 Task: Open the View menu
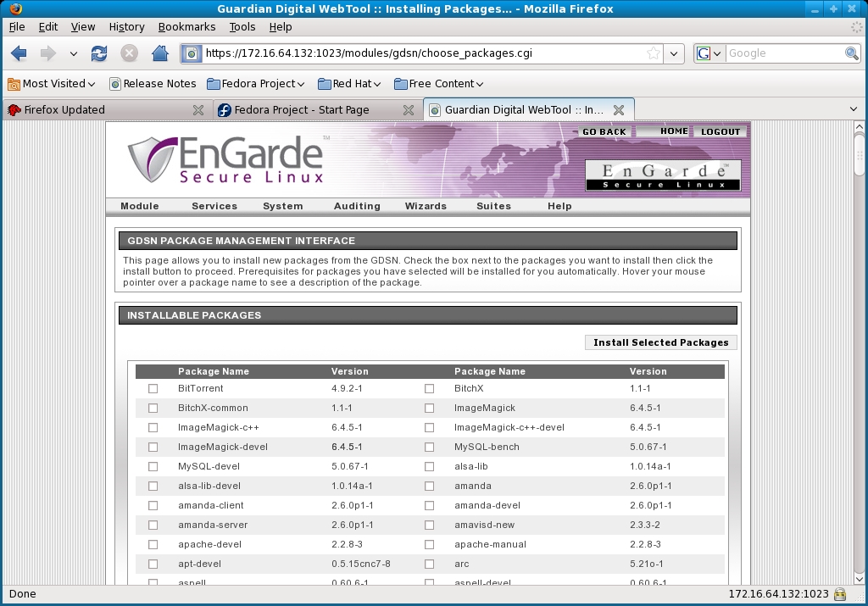(83, 26)
